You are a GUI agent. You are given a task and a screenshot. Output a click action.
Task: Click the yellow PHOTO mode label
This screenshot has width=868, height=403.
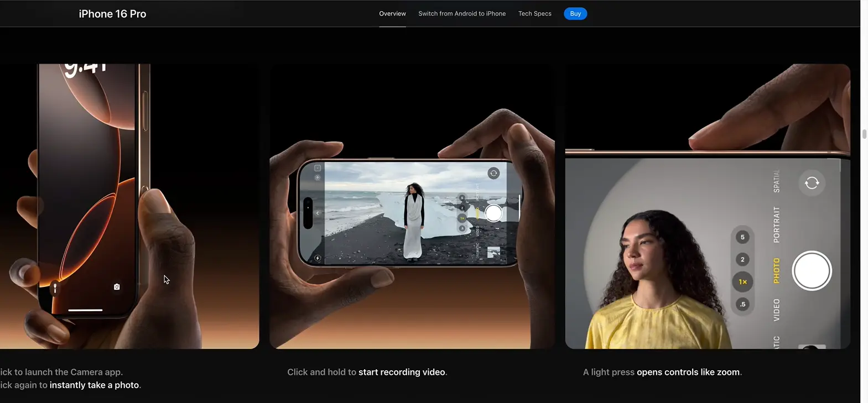776,271
